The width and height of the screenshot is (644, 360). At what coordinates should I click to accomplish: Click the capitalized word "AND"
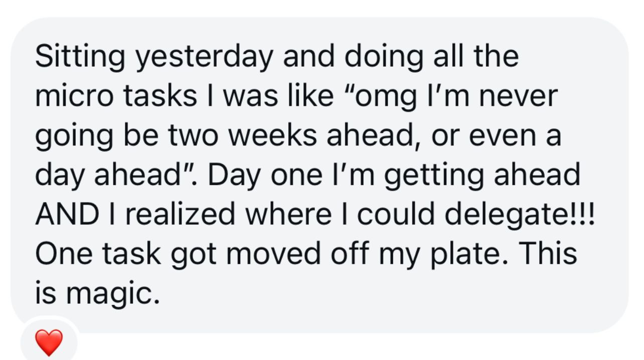[x=67, y=214]
